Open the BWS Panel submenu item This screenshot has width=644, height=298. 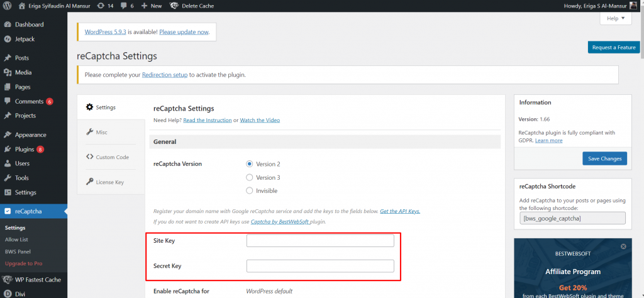18,251
